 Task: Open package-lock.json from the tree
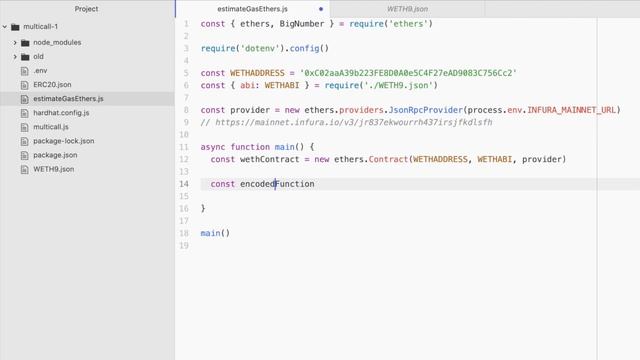tap(64, 141)
